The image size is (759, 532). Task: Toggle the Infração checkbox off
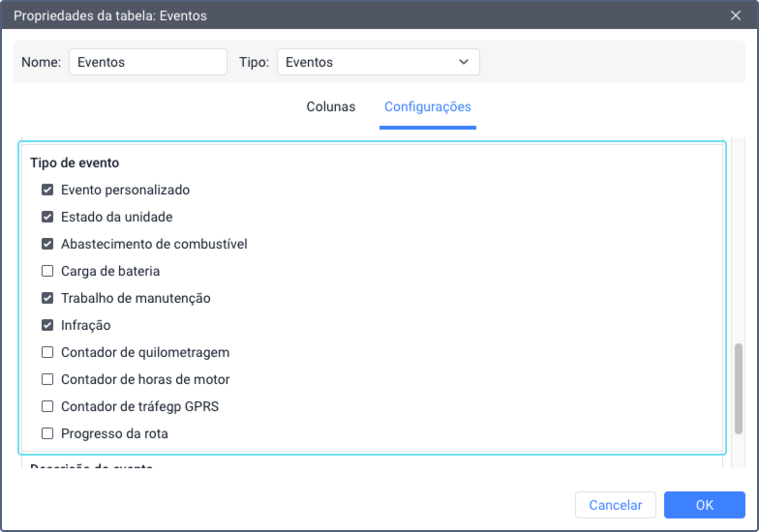pyautogui.click(x=47, y=326)
